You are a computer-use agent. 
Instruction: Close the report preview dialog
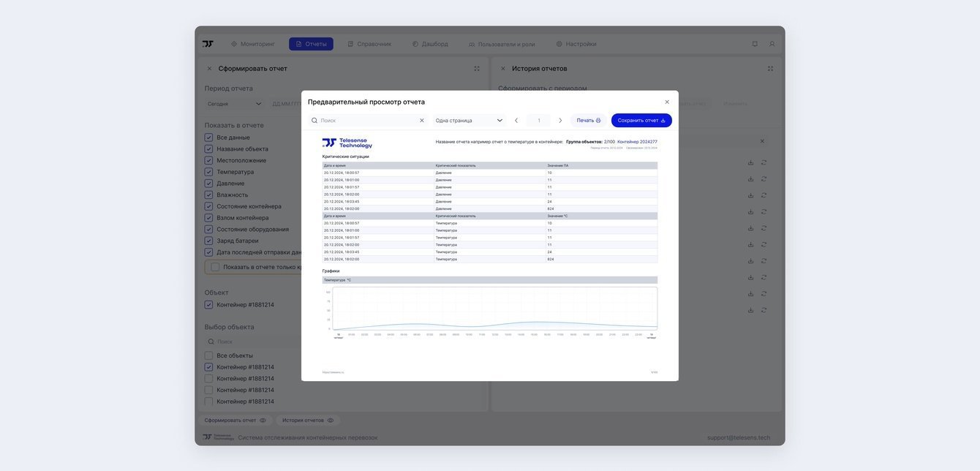[x=667, y=102]
